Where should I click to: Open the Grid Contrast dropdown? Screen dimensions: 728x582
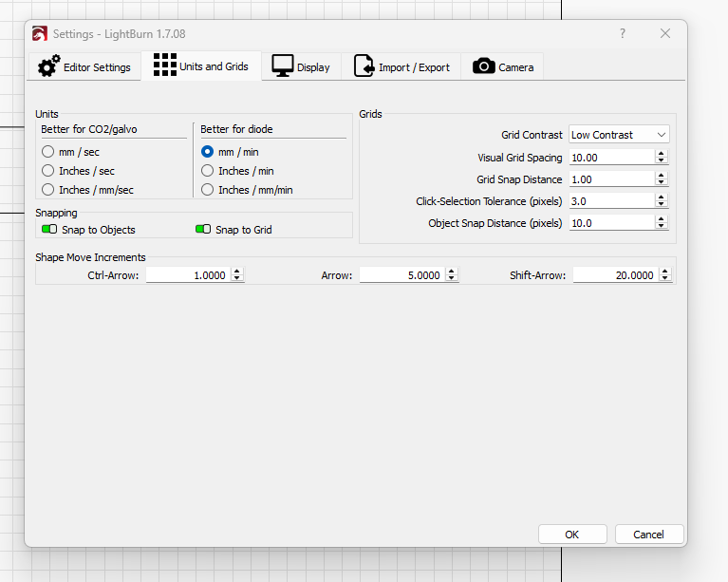(619, 135)
